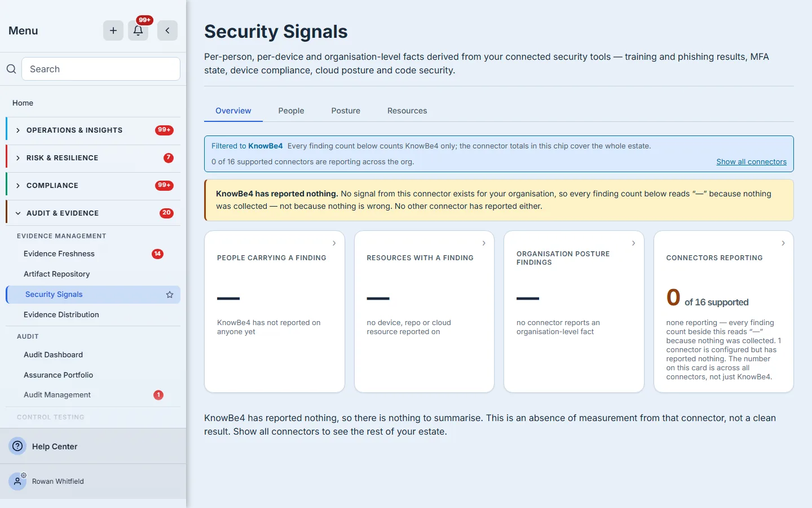Open the Resources With a Finding card arrow
The width and height of the screenshot is (812, 508).
[484, 243]
